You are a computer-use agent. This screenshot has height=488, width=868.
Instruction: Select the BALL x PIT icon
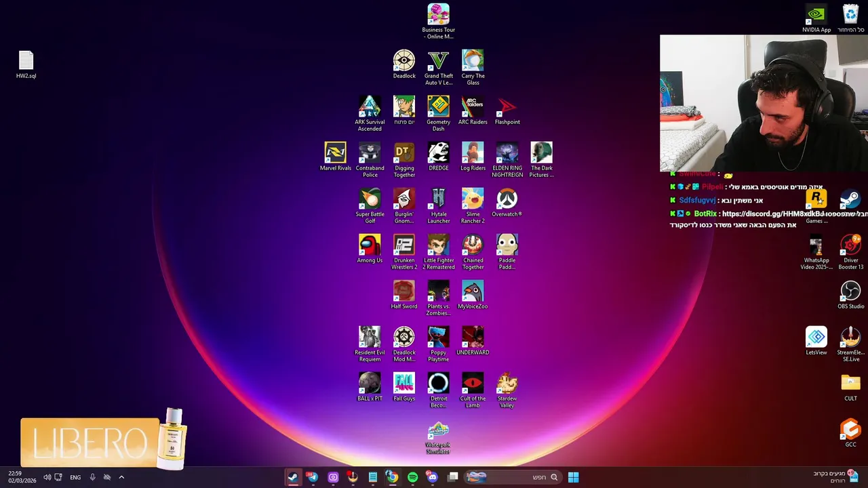click(370, 387)
